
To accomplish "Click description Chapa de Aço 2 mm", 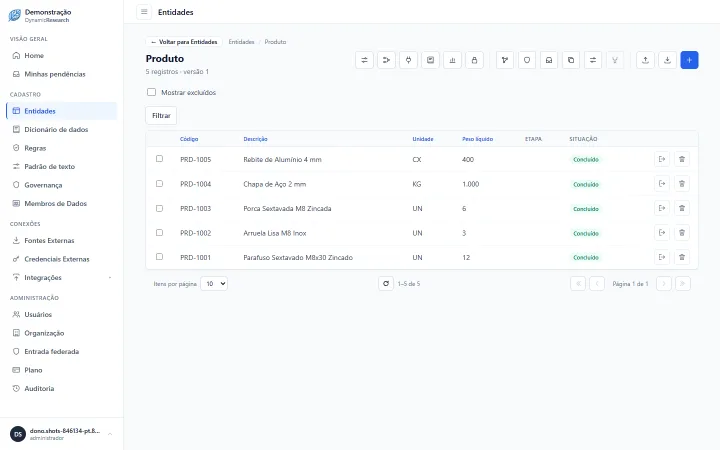I will tap(275, 184).
